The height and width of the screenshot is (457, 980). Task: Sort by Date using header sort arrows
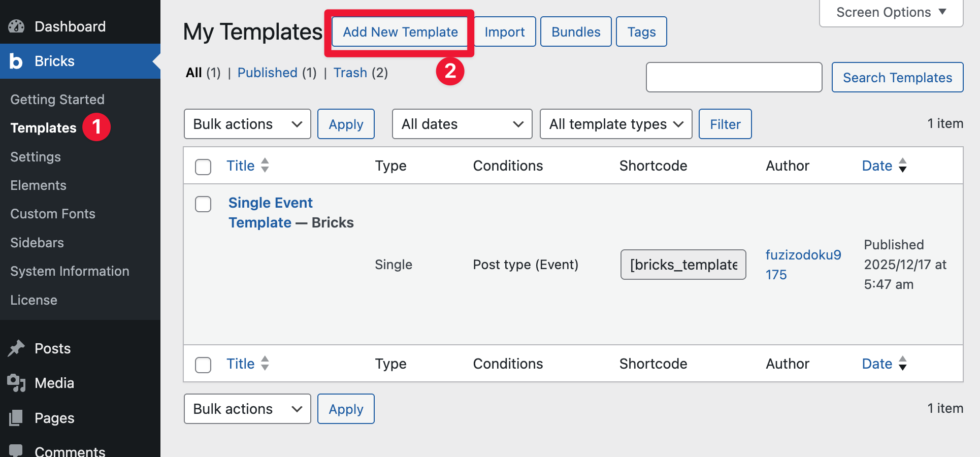point(902,166)
